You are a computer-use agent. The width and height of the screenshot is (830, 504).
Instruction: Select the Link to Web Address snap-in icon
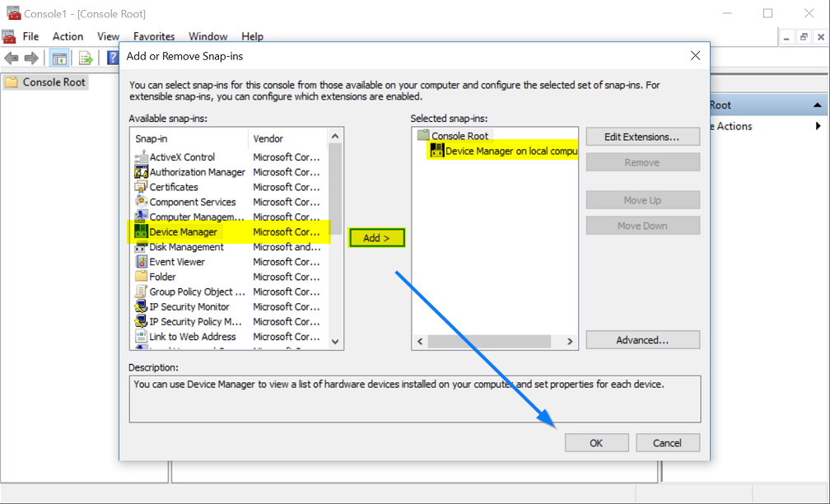click(x=141, y=336)
